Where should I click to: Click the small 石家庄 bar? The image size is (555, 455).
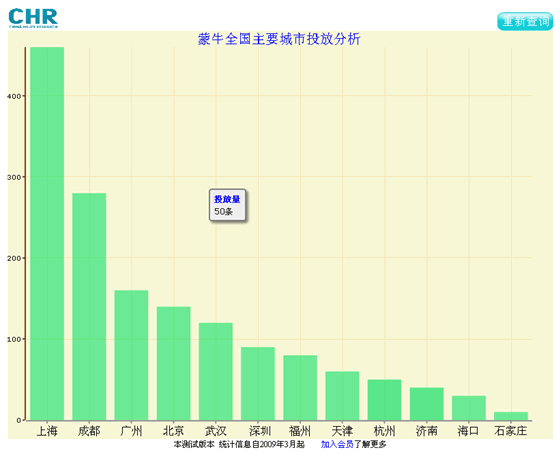(511, 416)
